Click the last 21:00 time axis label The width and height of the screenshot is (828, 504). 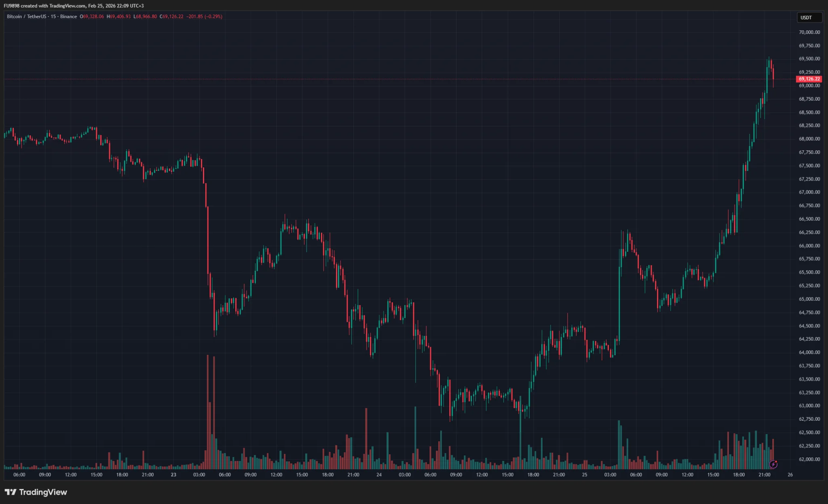click(764, 474)
